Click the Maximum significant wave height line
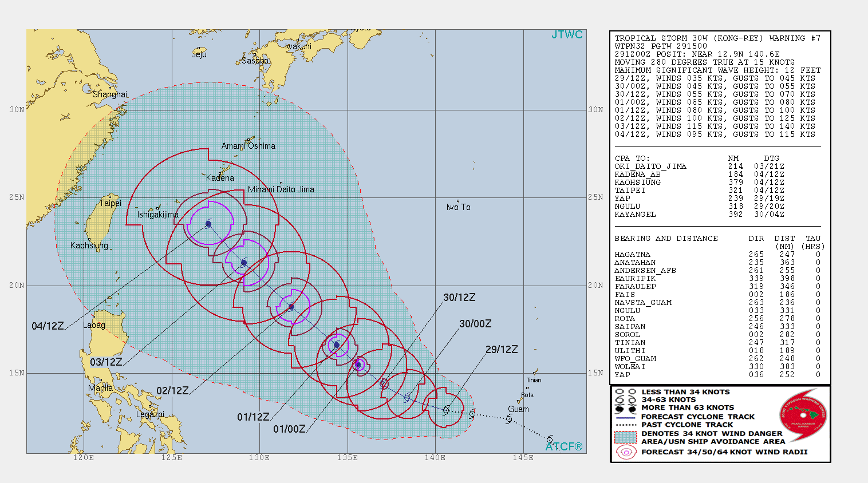 tap(718, 70)
